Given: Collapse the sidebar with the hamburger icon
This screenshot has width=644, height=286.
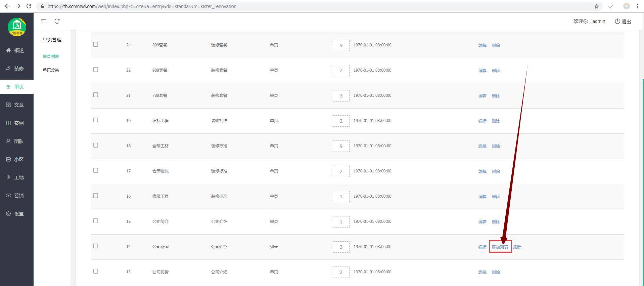Looking at the screenshot, I should coord(44,21).
